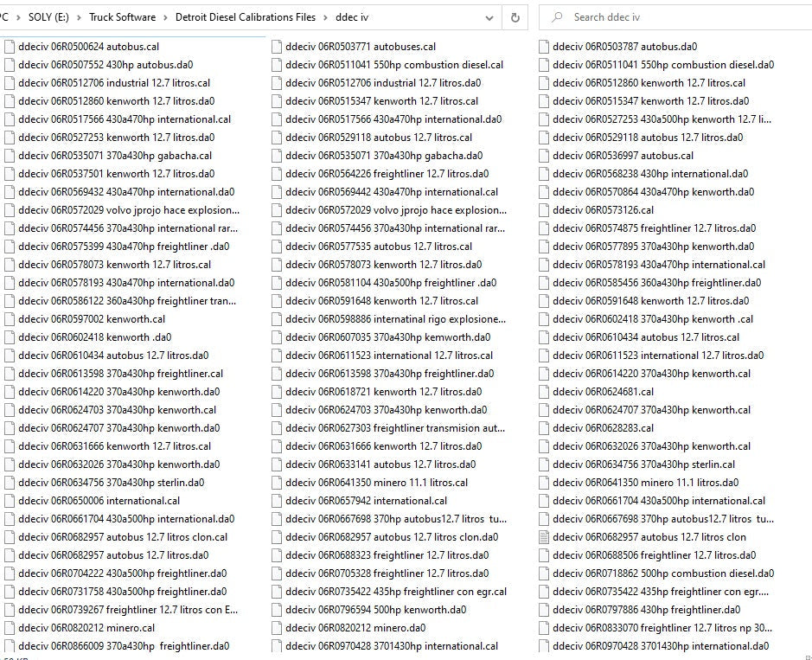The width and height of the screenshot is (812, 660).
Task: Open the address bar history dropdown arrow
Action: pos(489,17)
